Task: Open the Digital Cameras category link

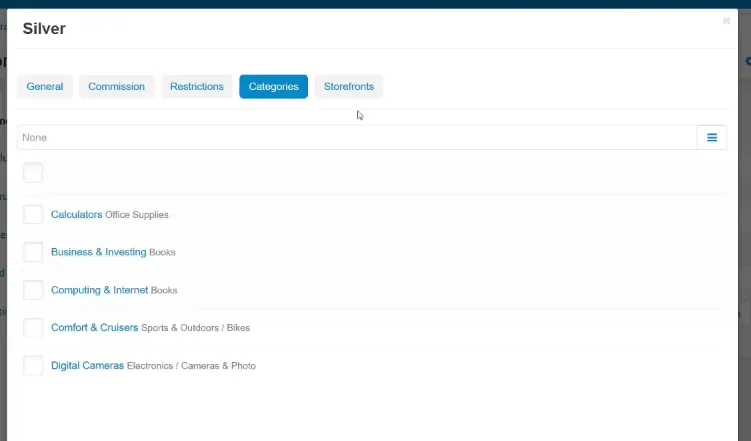Action: pos(87,366)
